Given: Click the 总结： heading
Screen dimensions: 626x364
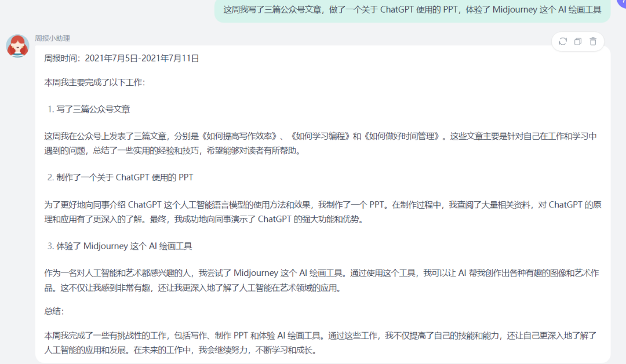Looking at the screenshot, I should [54, 311].
